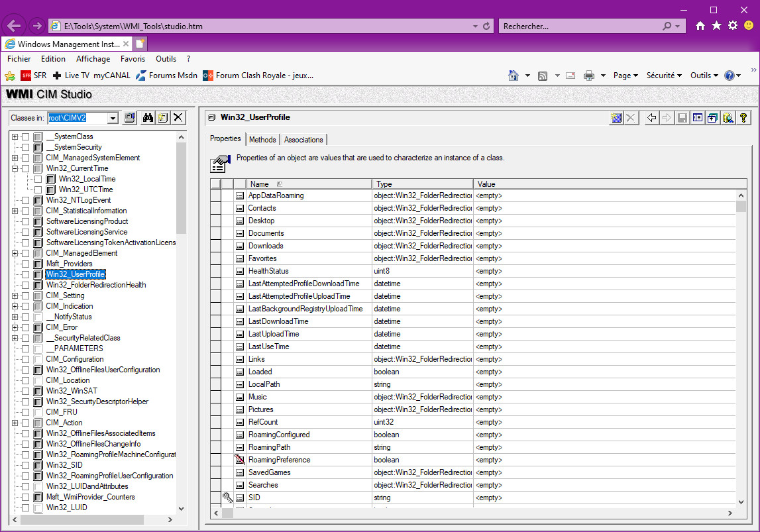The width and height of the screenshot is (760, 532).
Task: Go back with the left arrow icon
Action: point(652,118)
